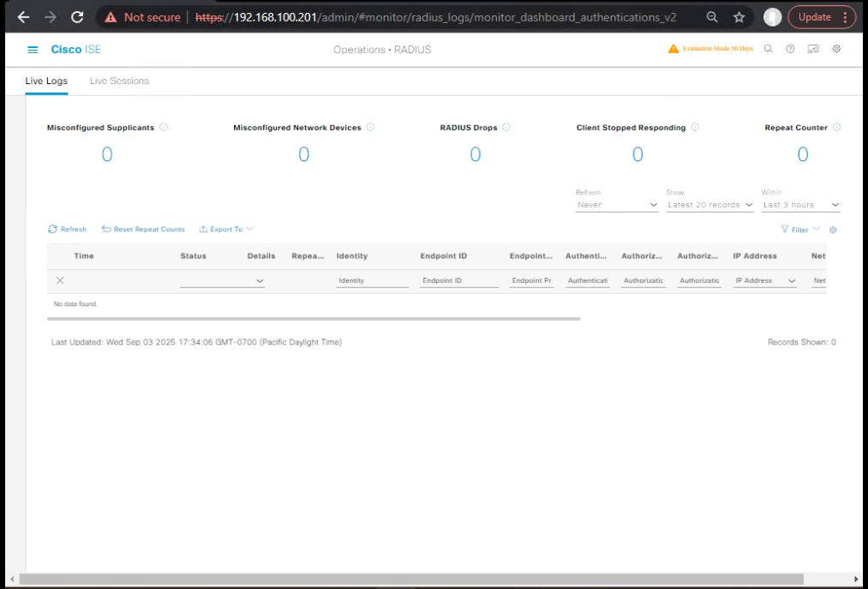This screenshot has width=868, height=589.
Task: Switch to the Live Sessions tab
Action: (x=119, y=81)
